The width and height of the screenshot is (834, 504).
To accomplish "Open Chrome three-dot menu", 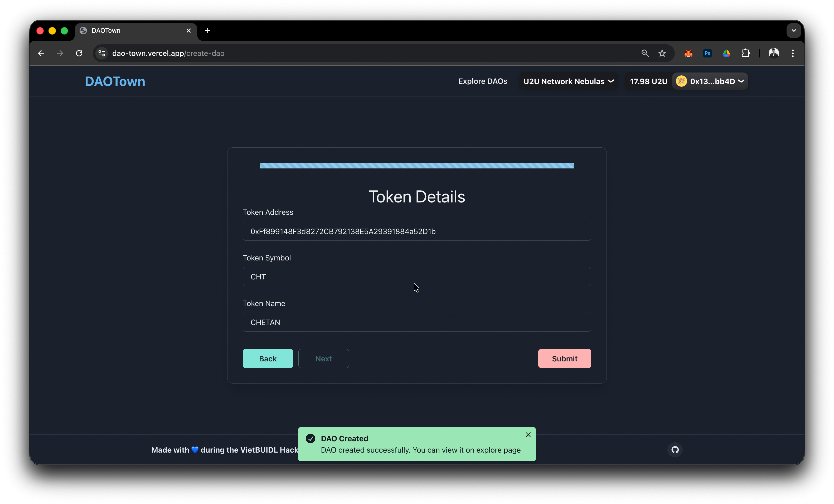I will point(793,53).
